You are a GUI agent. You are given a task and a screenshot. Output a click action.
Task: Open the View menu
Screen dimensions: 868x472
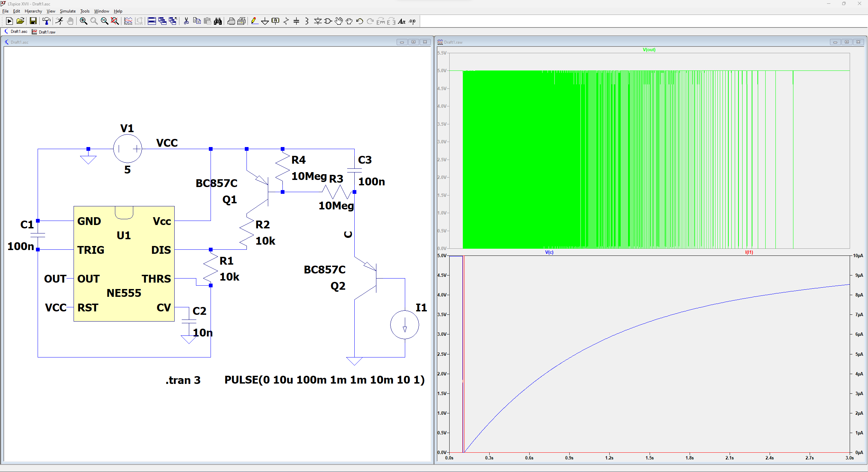coord(51,11)
